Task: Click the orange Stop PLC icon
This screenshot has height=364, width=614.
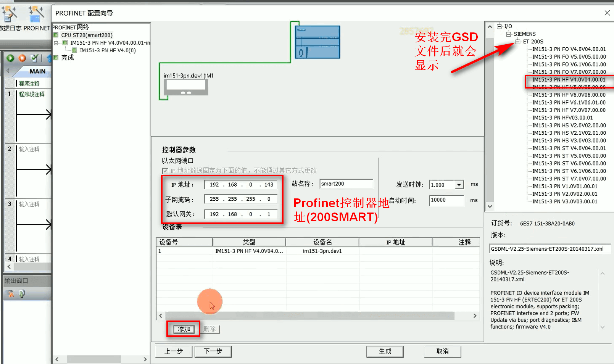Action: click(22, 58)
